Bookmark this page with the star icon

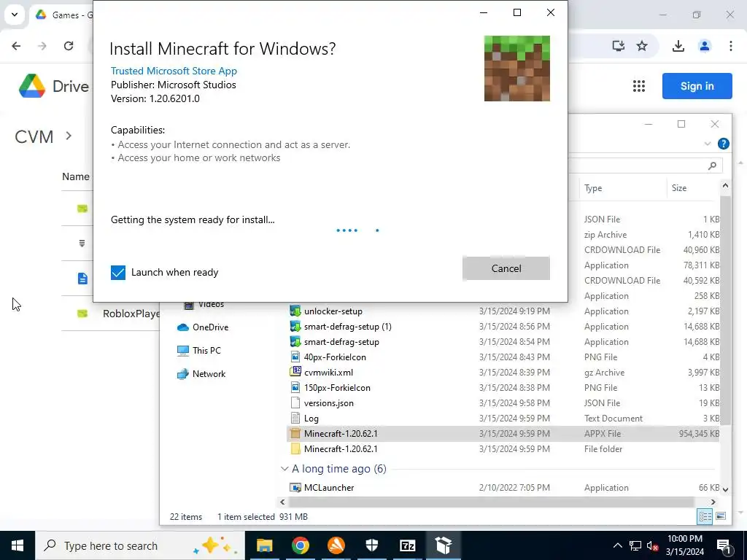coord(642,46)
